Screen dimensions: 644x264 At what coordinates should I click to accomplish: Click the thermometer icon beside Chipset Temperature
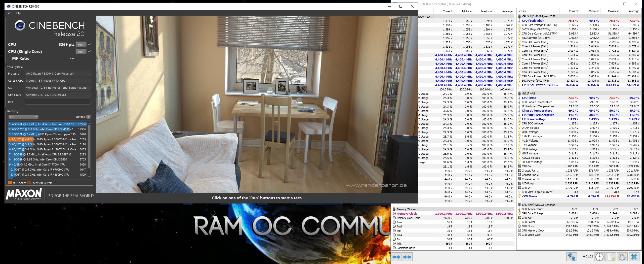[519, 111]
